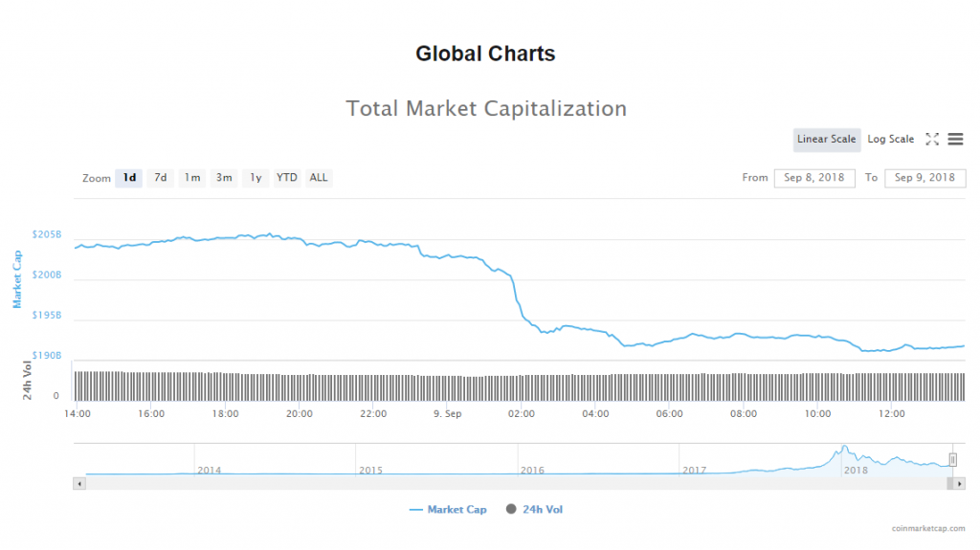Select the YTD zoom range
This screenshot has height=550, width=980.
tap(287, 178)
